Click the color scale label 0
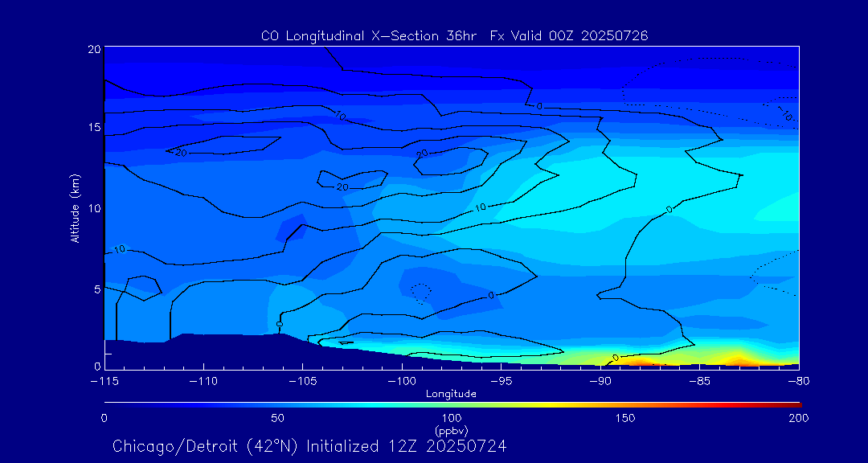 pos(104,418)
